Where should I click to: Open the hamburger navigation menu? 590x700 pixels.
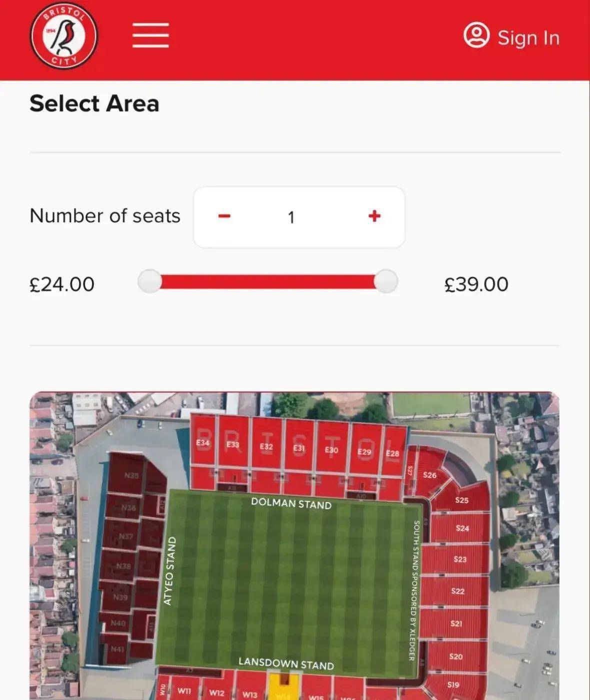tap(150, 36)
